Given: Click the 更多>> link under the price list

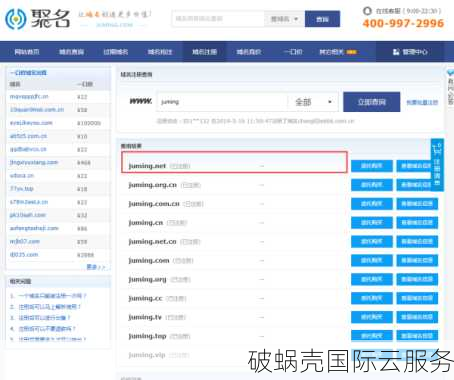Looking at the screenshot, I should click(96, 267).
